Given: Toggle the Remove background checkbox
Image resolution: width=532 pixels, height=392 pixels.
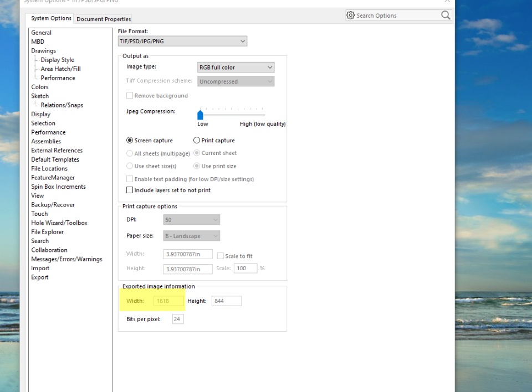Looking at the screenshot, I should 130,95.
